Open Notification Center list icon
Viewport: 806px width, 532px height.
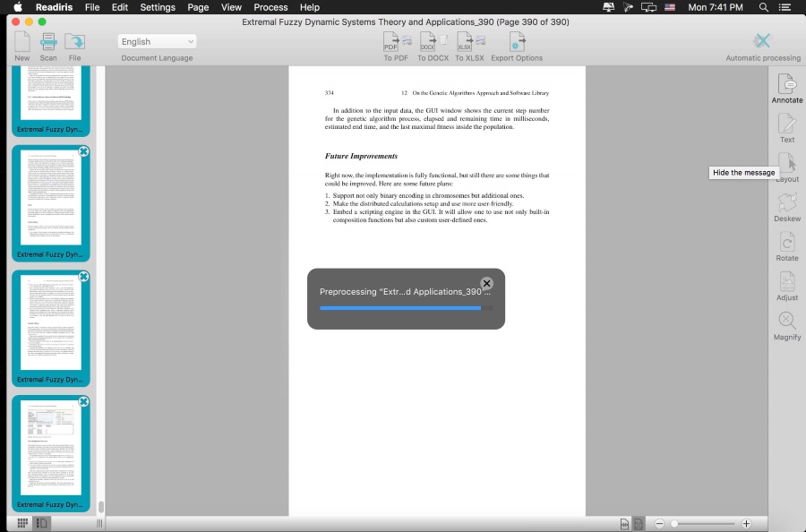pyautogui.click(x=785, y=7)
